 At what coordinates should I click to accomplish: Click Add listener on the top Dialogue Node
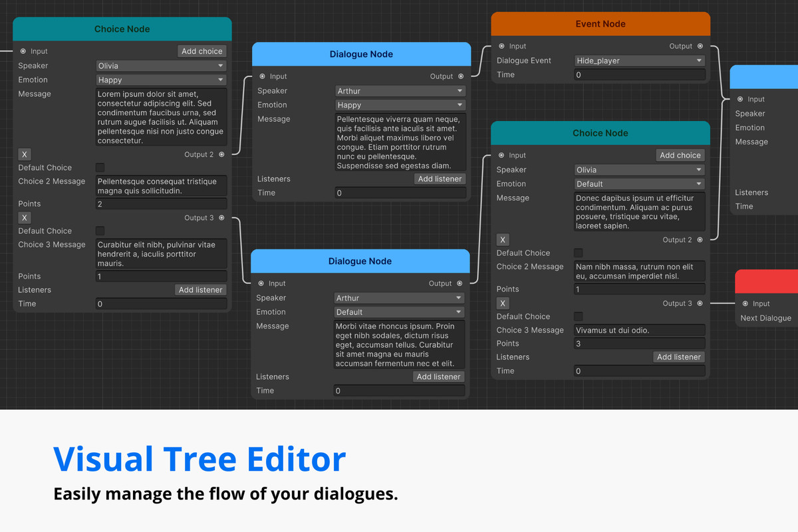click(440, 178)
